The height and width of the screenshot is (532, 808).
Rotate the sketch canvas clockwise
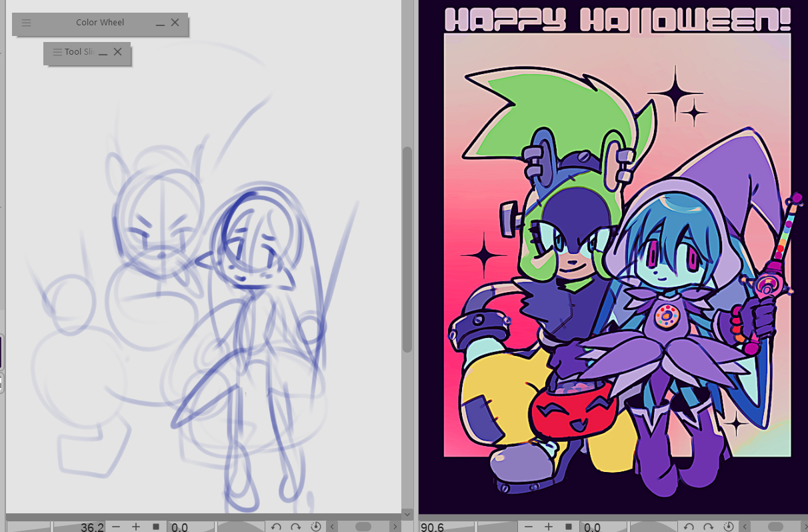(x=296, y=527)
